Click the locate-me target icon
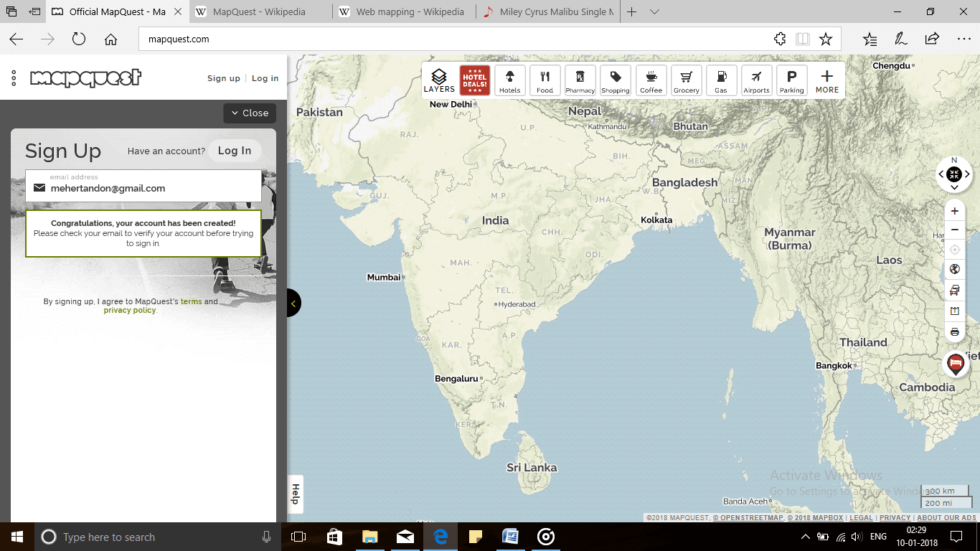 (x=954, y=250)
